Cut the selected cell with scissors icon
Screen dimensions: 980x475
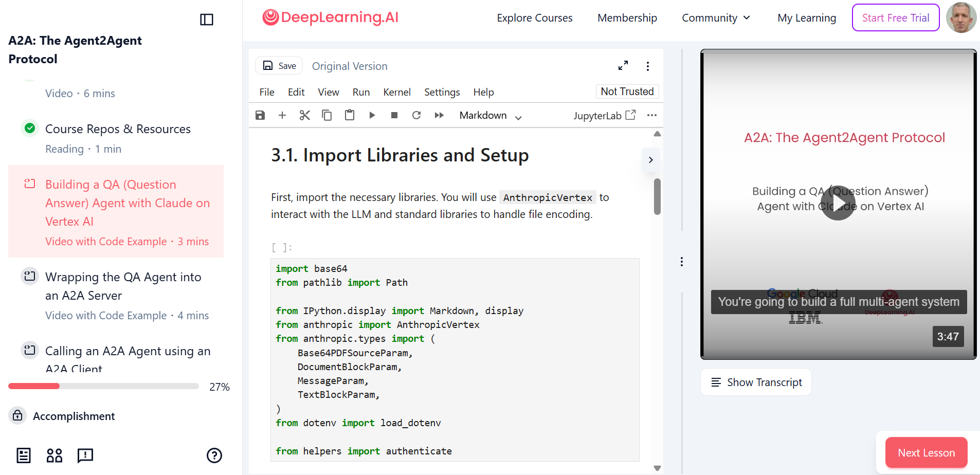305,115
